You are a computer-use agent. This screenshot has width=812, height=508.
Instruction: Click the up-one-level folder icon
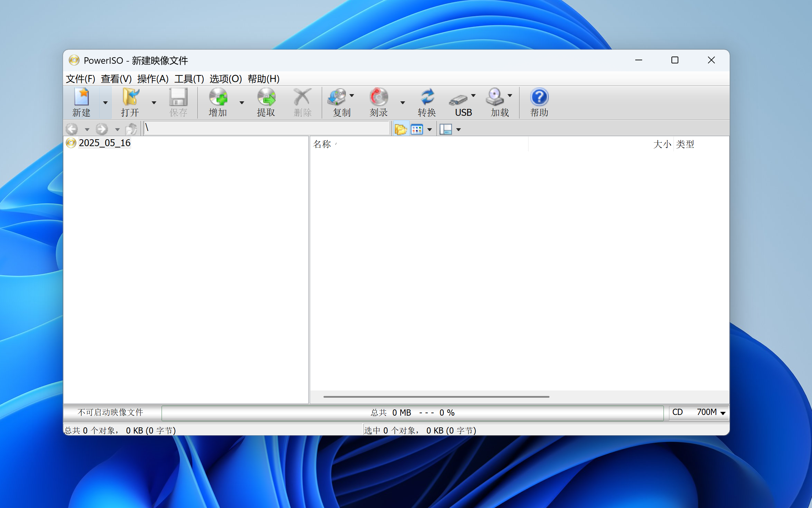tap(131, 129)
